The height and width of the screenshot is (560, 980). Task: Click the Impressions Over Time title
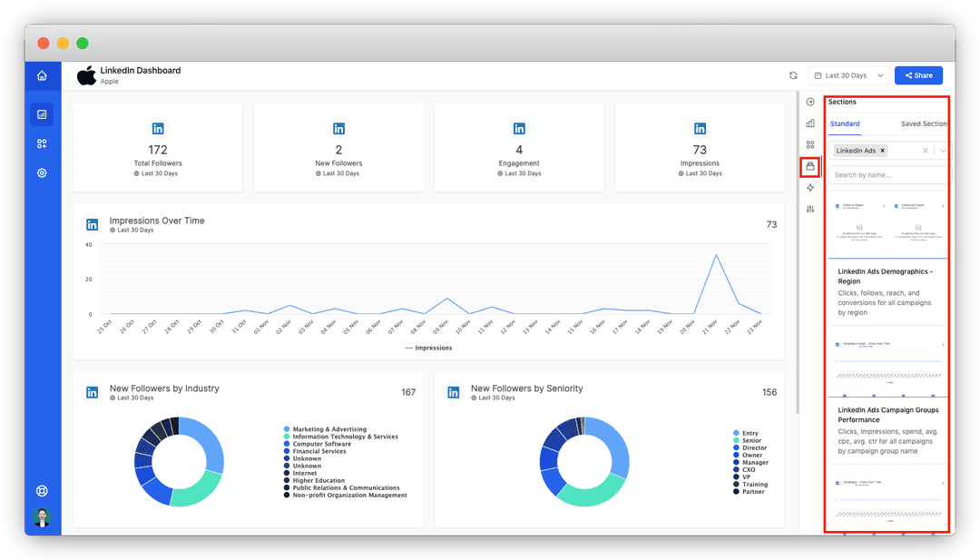click(157, 221)
